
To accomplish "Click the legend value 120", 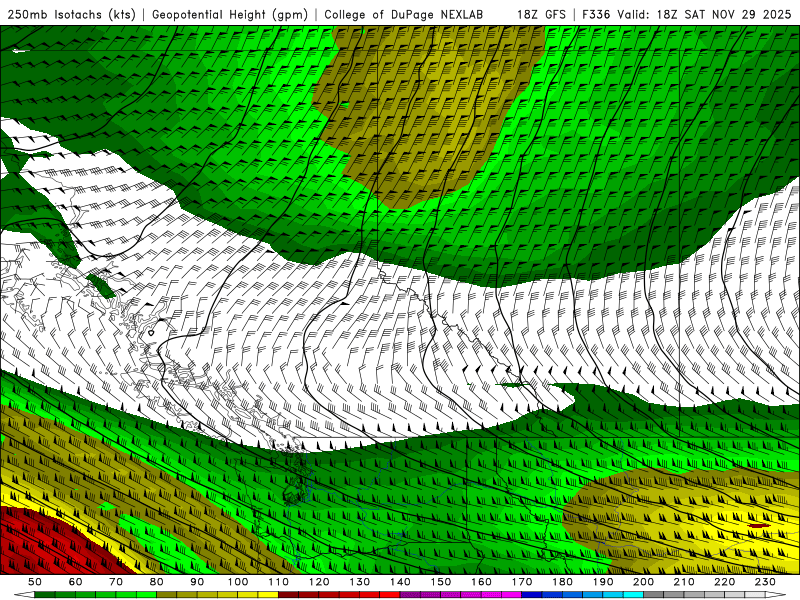I will pyautogui.click(x=319, y=582).
